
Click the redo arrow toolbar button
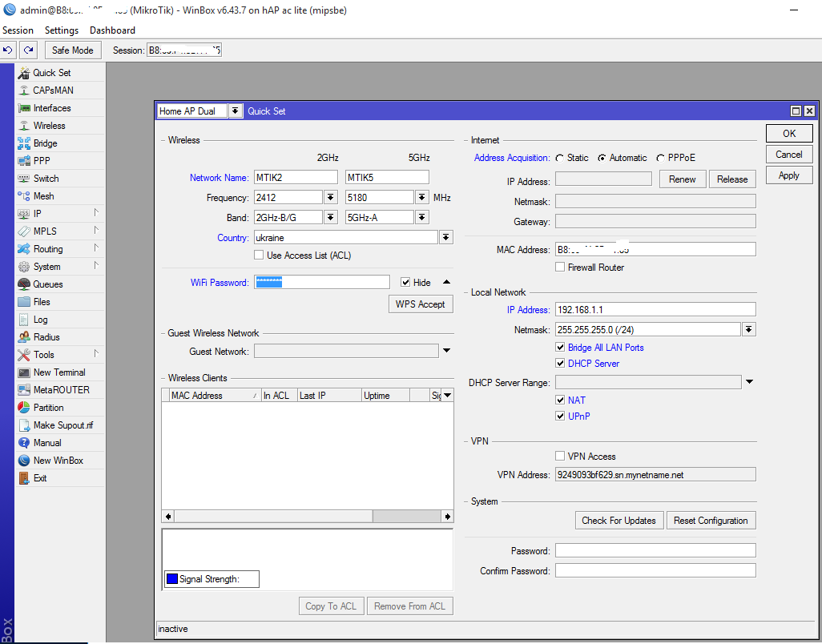(29, 50)
